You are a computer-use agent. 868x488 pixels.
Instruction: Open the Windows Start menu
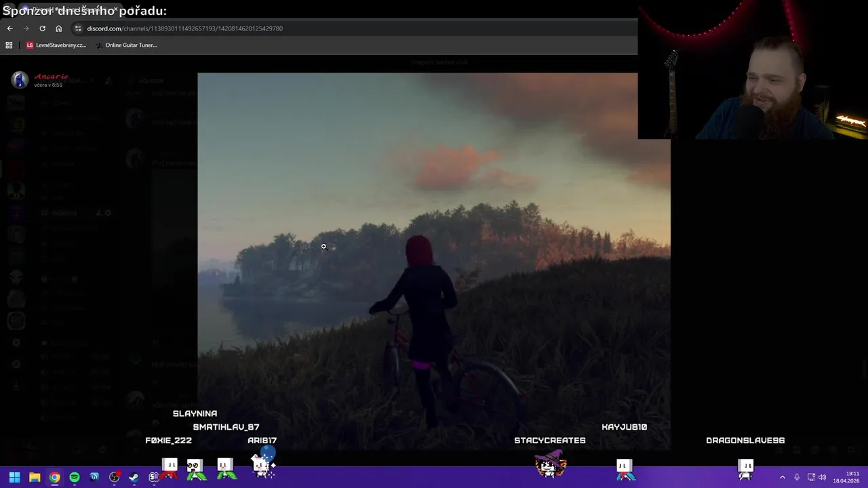point(14,477)
